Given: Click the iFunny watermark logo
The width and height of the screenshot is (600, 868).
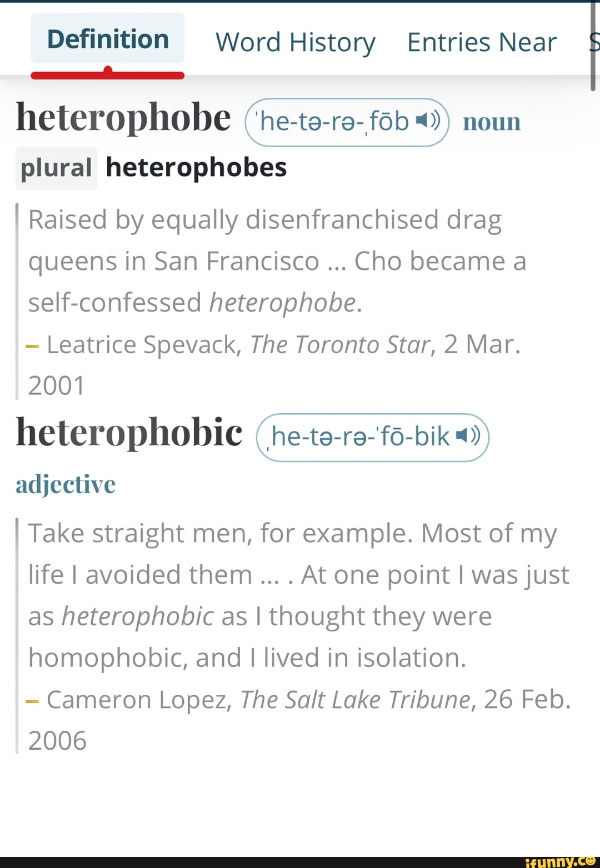Looking at the screenshot, I should [560, 861].
